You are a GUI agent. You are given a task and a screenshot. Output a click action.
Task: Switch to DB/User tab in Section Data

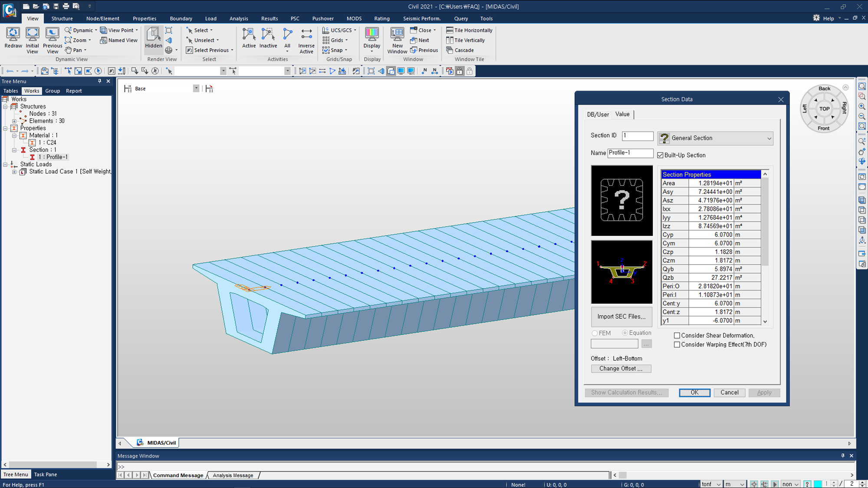[x=598, y=115]
